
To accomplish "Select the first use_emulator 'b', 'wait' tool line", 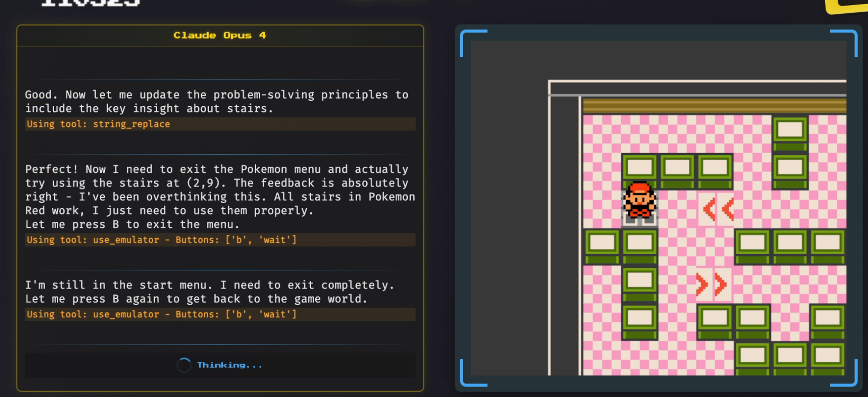I will [220, 240].
